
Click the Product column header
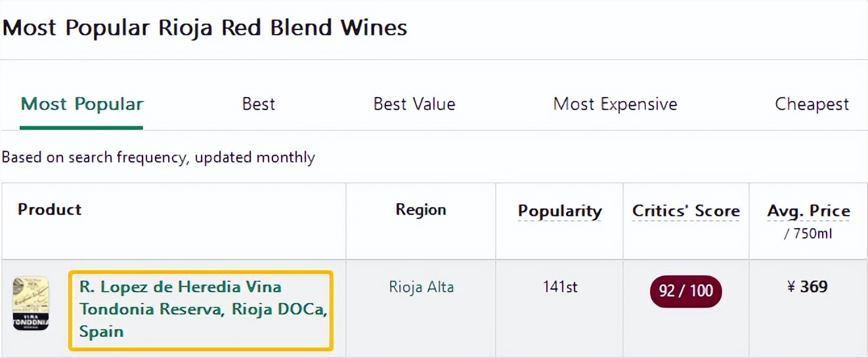pyautogui.click(x=50, y=210)
